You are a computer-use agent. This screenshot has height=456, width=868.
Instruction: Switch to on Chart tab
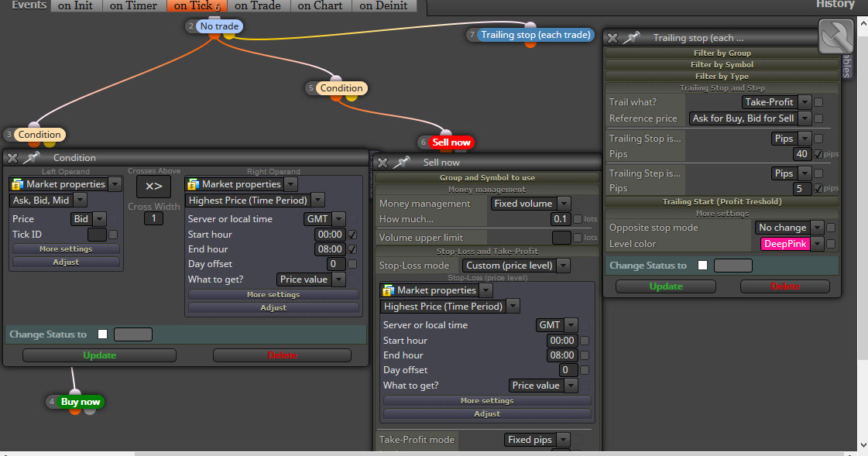pos(320,5)
